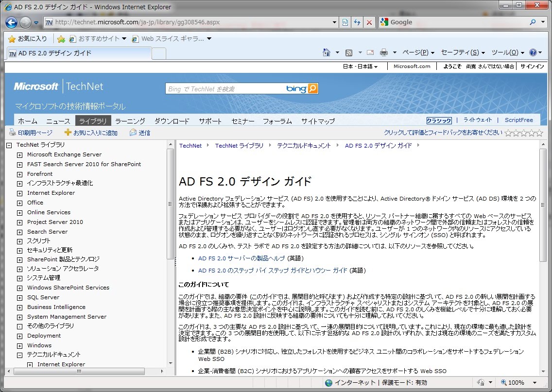Viewport: 552px width, 392px height.
Task: Click the Microsoft.com link
Action: click(412, 66)
